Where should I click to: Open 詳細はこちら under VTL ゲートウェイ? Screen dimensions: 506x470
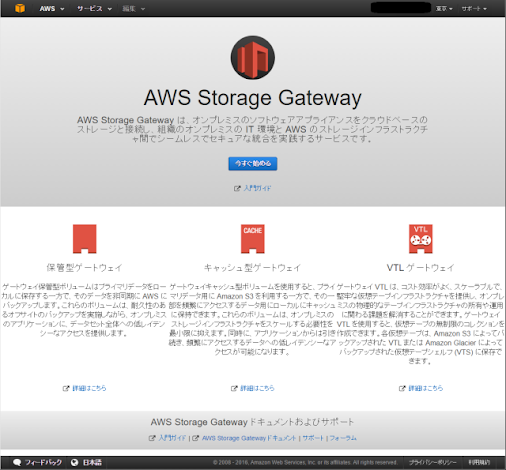coord(426,388)
